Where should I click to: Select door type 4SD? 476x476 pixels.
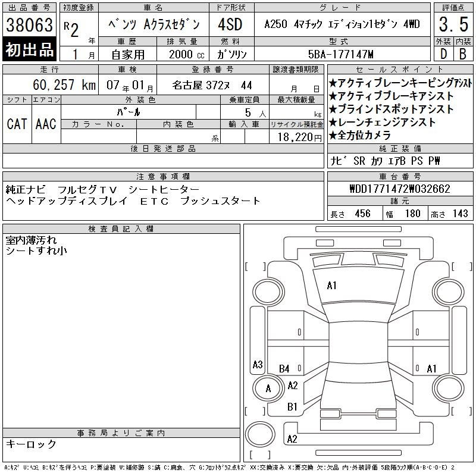(230, 24)
